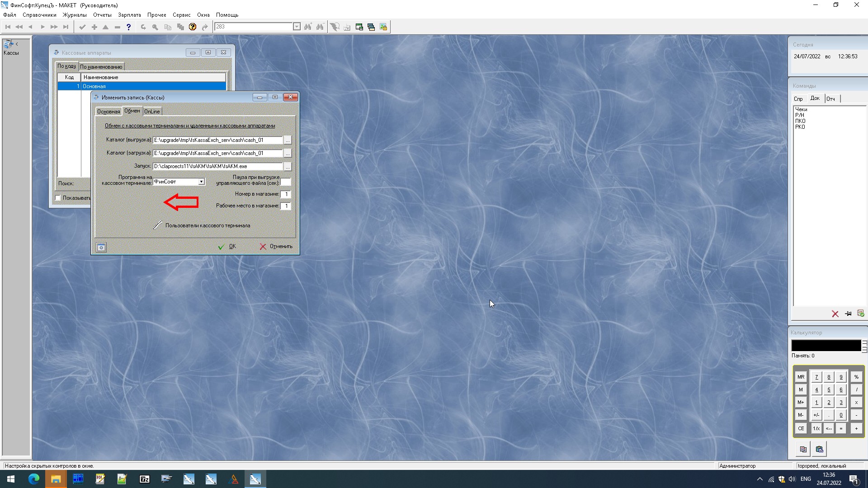The height and width of the screenshot is (488, 868).
Task: Click the Отменить cancel button
Action: [276, 247]
